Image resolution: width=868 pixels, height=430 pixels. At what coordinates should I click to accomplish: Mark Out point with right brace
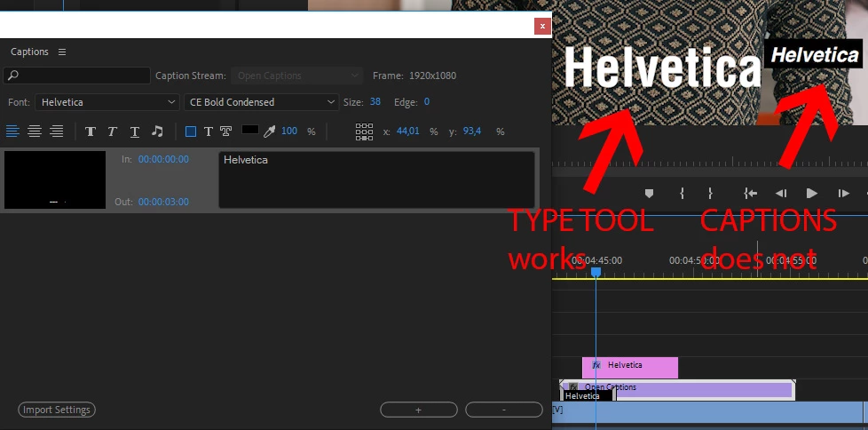(x=710, y=194)
